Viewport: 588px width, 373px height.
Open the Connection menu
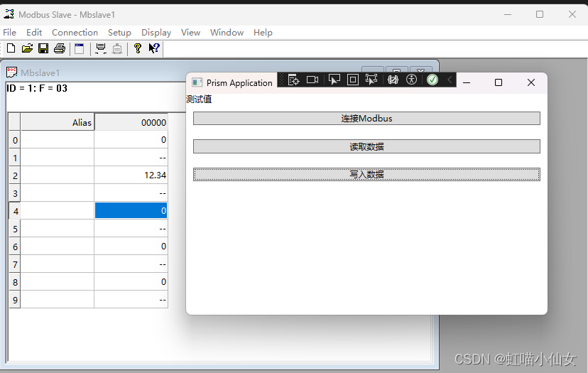(75, 33)
